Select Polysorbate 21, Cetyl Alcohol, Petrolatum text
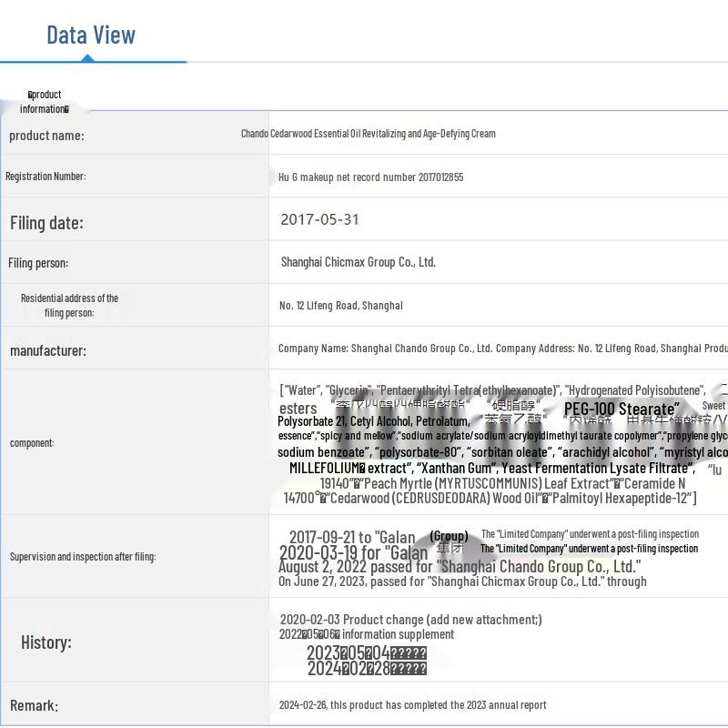Image resolution: width=728 pixels, height=728 pixels. [x=374, y=421]
